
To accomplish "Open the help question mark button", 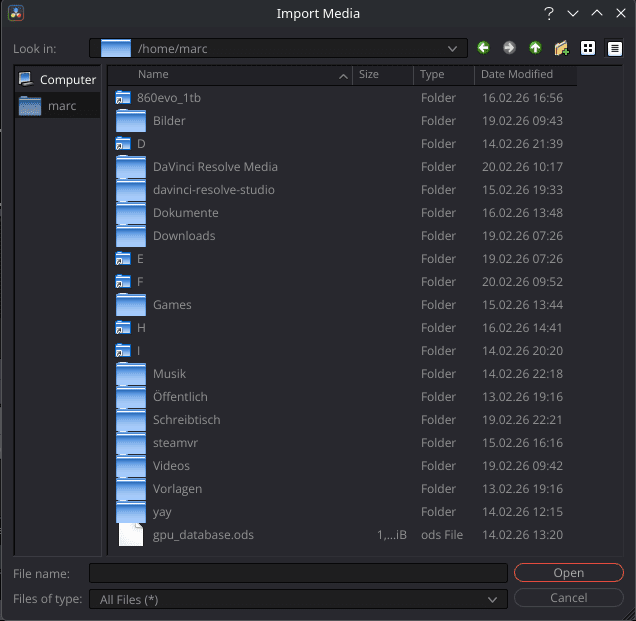I will coord(548,13).
